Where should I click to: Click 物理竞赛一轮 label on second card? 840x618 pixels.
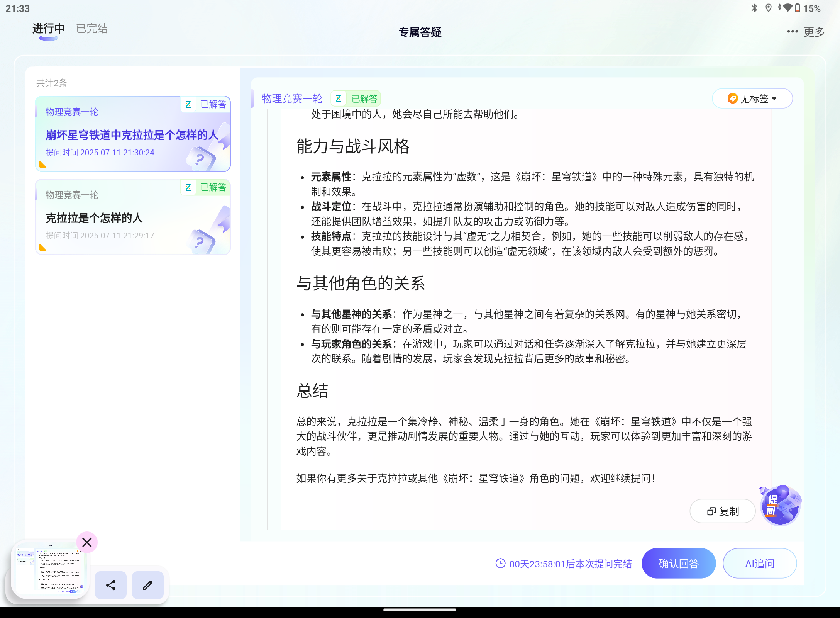(x=72, y=195)
